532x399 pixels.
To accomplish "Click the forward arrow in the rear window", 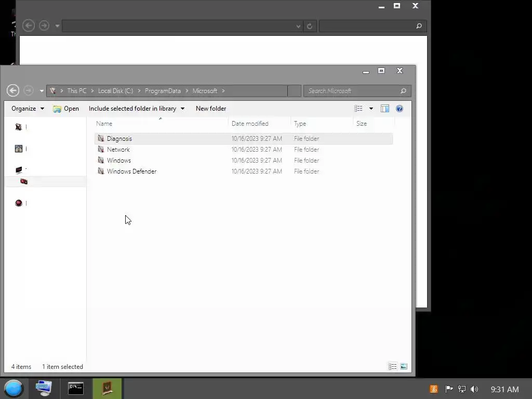I will coord(44,26).
